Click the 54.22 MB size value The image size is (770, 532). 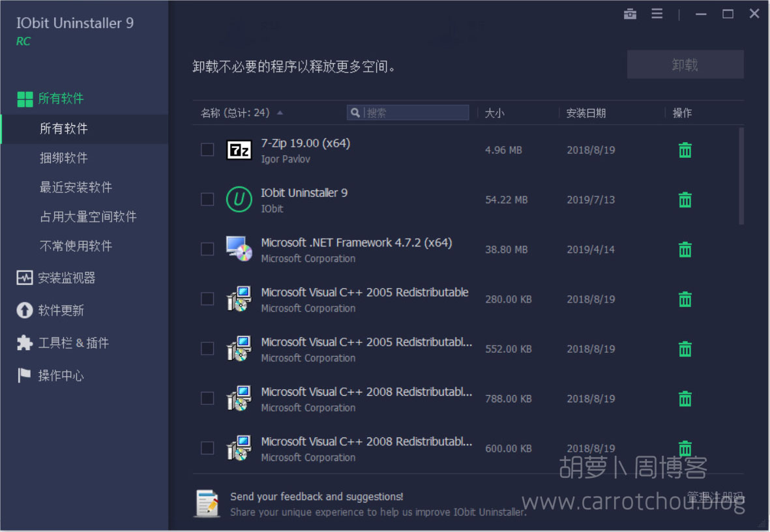[507, 200]
